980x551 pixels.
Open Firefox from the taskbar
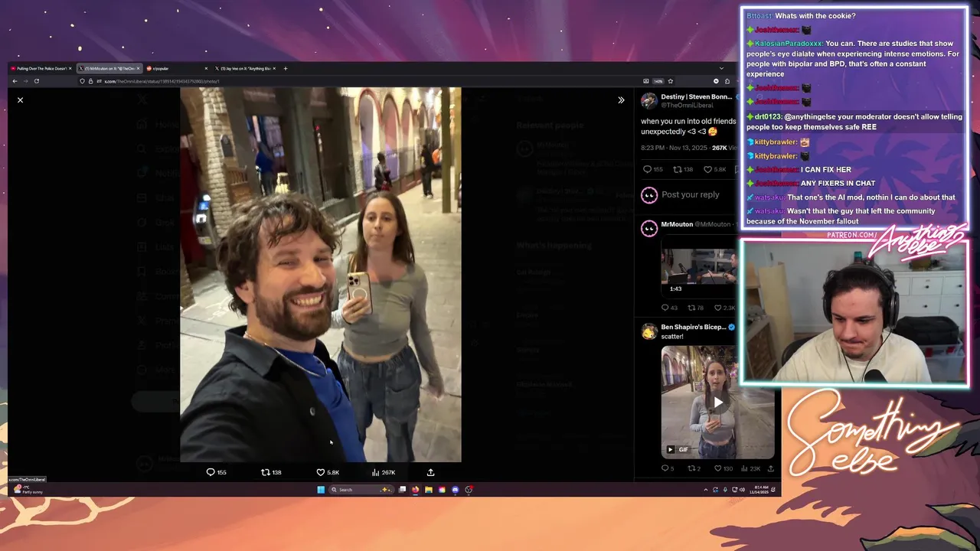[416, 490]
